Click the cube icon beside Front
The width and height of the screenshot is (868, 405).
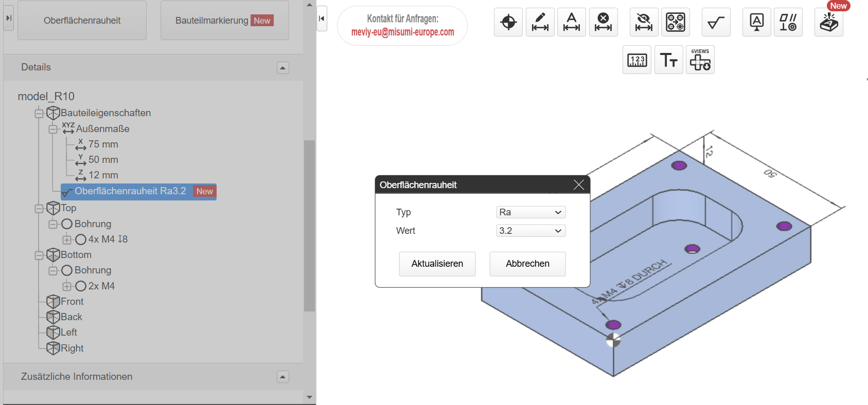tap(53, 302)
